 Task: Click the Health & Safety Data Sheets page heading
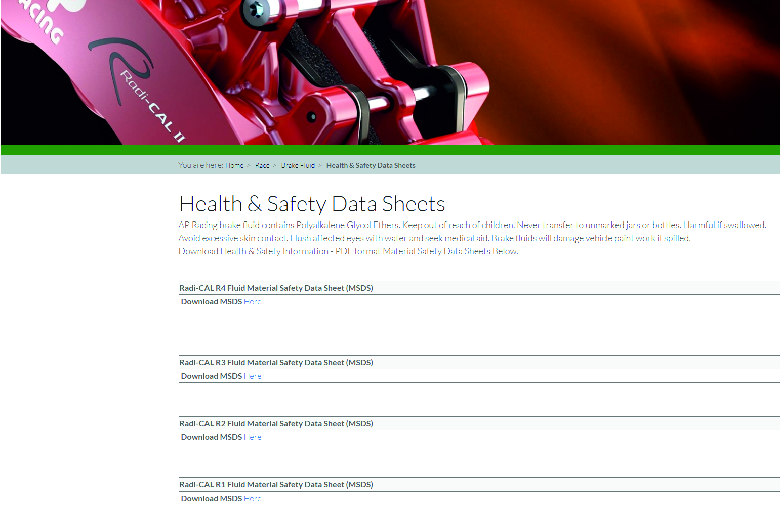312,204
